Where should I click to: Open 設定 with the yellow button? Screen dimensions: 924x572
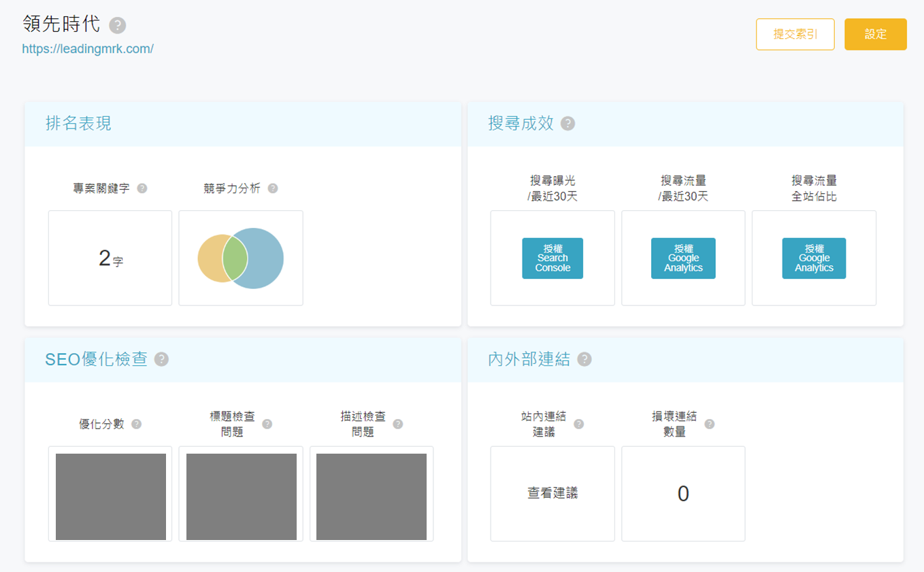(876, 34)
